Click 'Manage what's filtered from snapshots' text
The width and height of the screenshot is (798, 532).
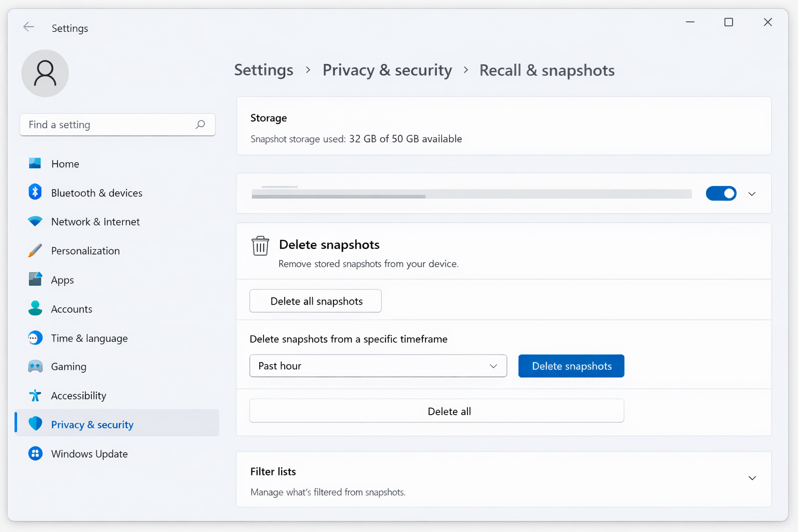point(328,492)
